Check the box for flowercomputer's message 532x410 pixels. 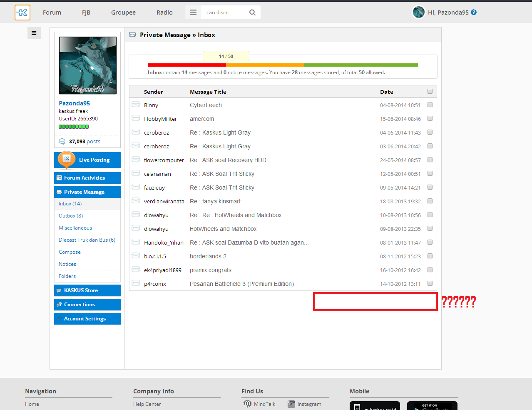430,160
